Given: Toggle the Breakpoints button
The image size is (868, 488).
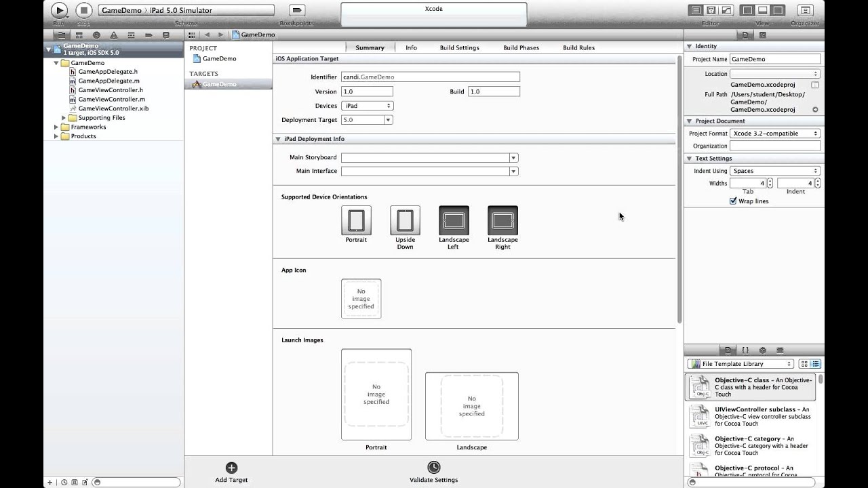Looking at the screenshot, I should 296,10.
